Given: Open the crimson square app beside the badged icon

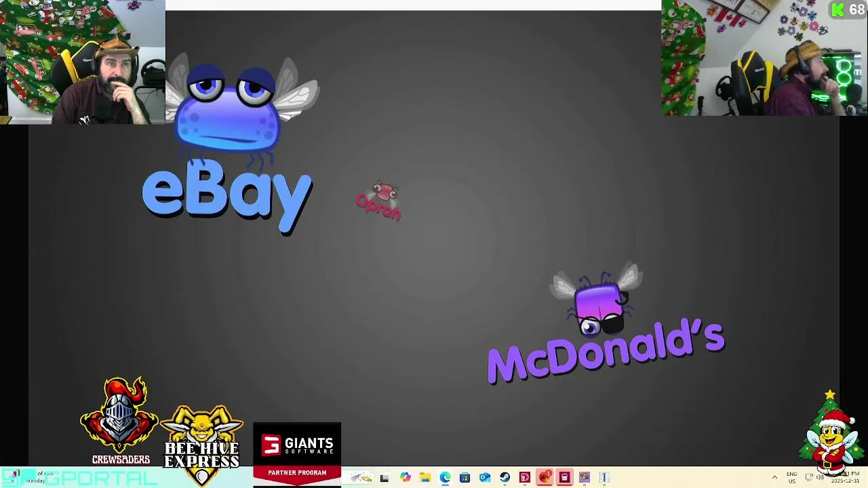Looking at the screenshot, I should coord(564,478).
